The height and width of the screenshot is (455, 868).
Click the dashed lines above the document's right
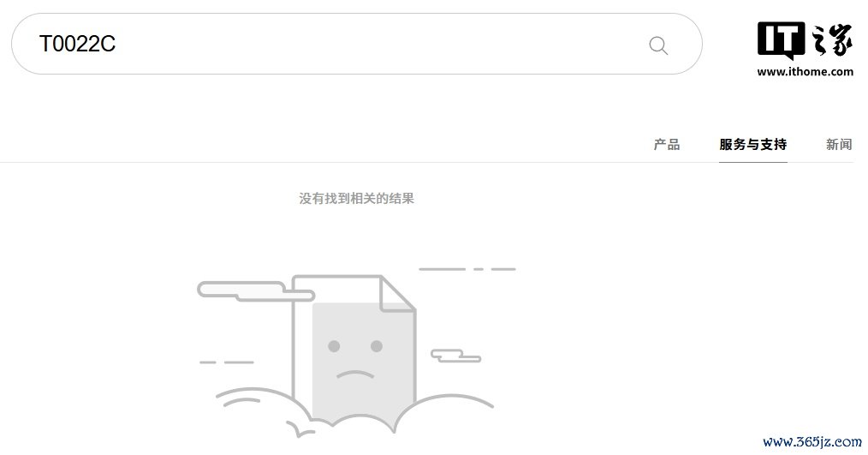(467, 269)
